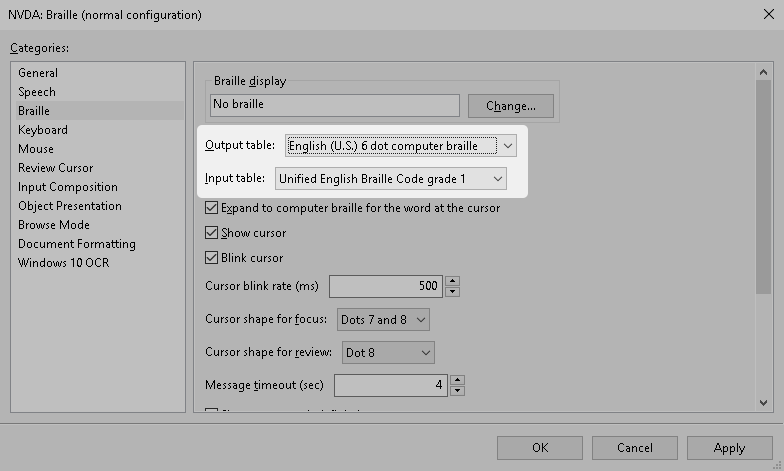
Task: Select the Speech category
Action: [x=37, y=92]
